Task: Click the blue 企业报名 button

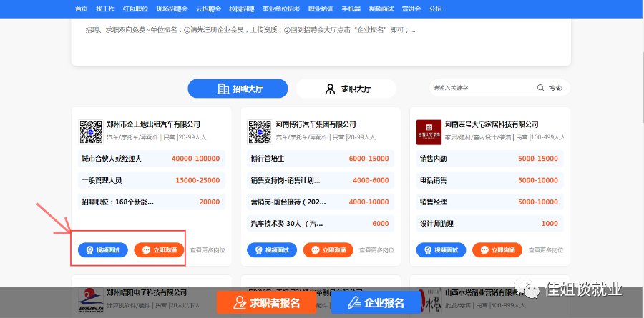Action: click(x=376, y=302)
